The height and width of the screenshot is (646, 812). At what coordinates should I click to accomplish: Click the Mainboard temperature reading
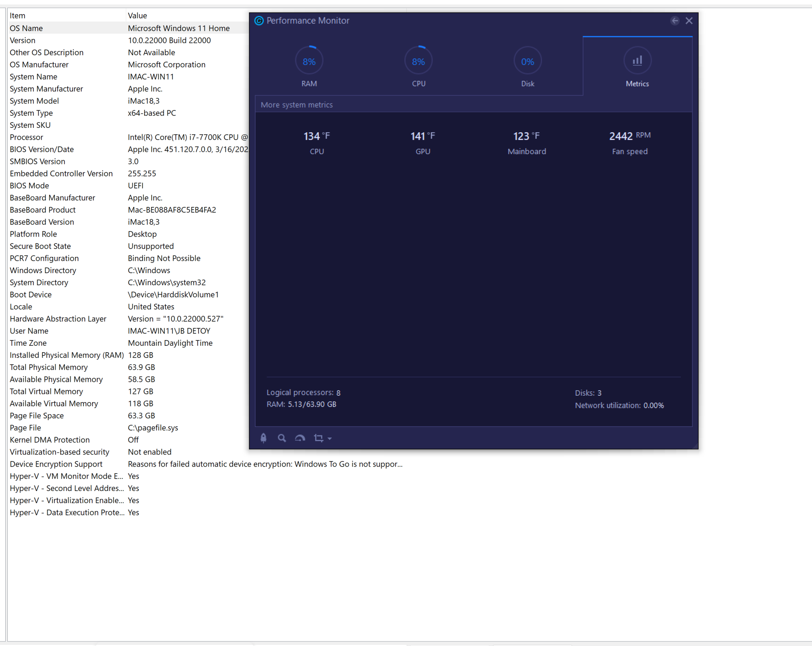point(526,136)
